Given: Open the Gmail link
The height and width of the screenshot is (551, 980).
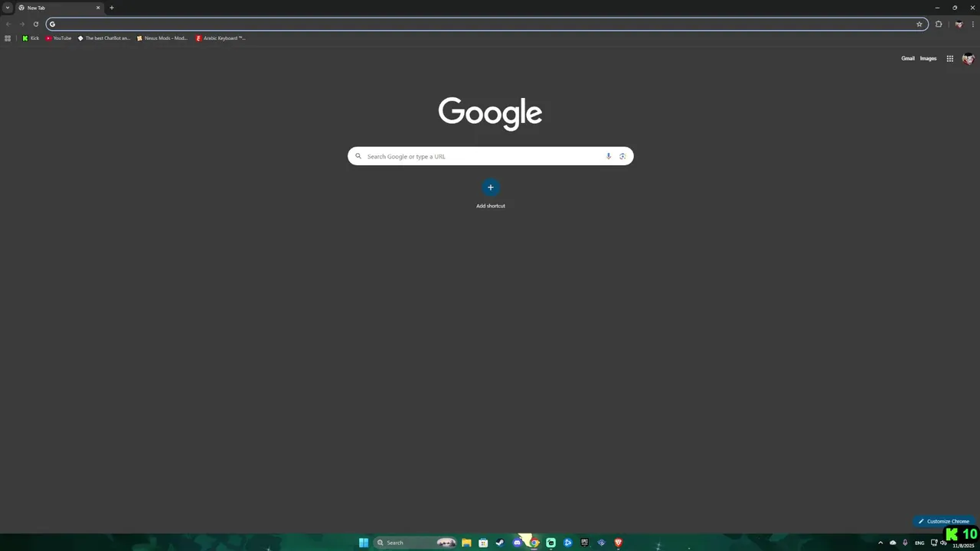Looking at the screenshot, I should point(908,58).
